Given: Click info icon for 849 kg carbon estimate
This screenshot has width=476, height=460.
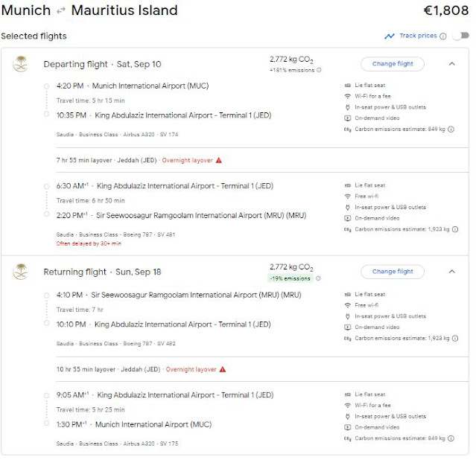Looking at the screenshot, I should pyautogui.click(x=451, y=129).
